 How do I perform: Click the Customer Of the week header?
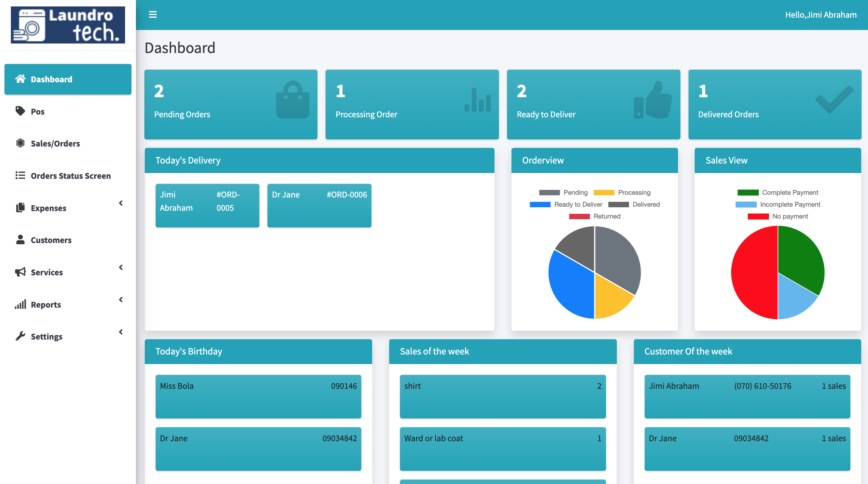point(747,351)
